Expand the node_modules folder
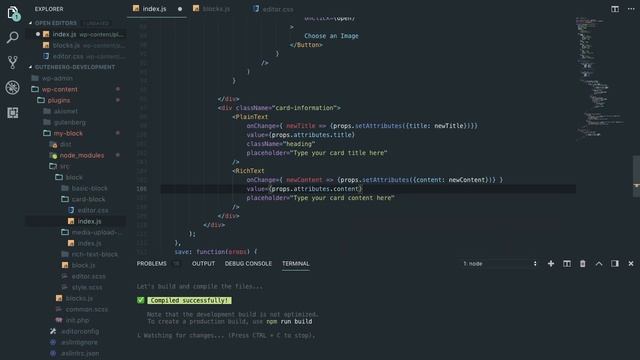Viewport: 640px width, 360px height. point(82,155)
